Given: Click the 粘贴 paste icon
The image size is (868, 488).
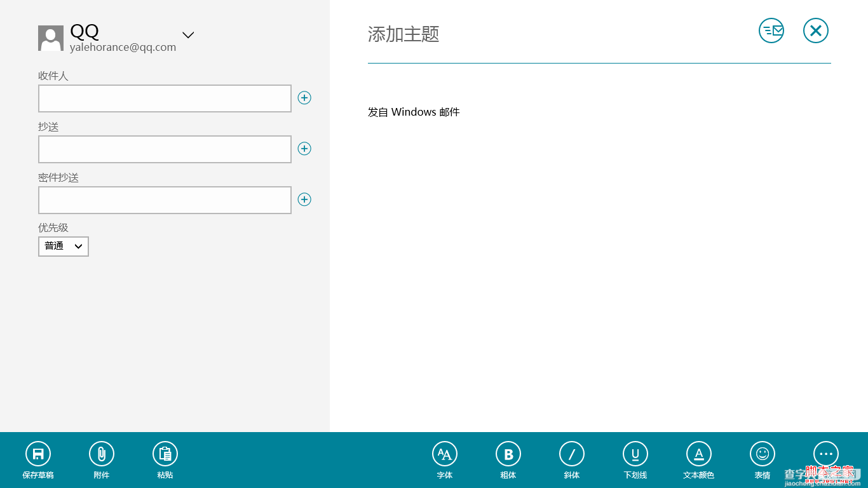Looking at the screenshot, I should pyautogui.click(x=165, y=454).
